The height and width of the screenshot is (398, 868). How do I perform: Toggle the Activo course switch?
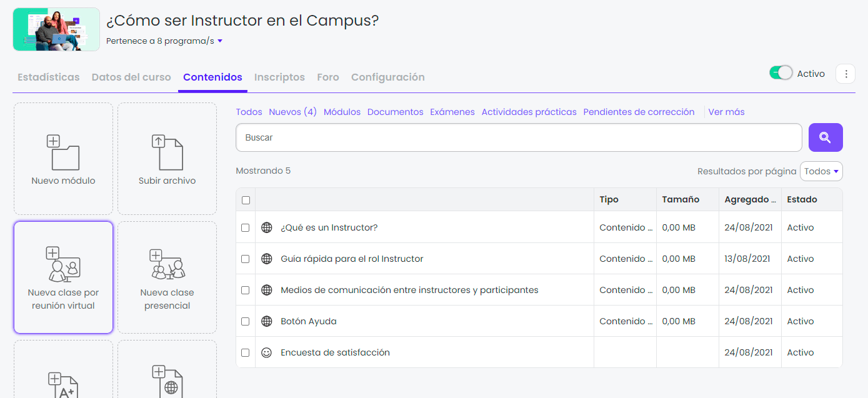coord(781,73)
